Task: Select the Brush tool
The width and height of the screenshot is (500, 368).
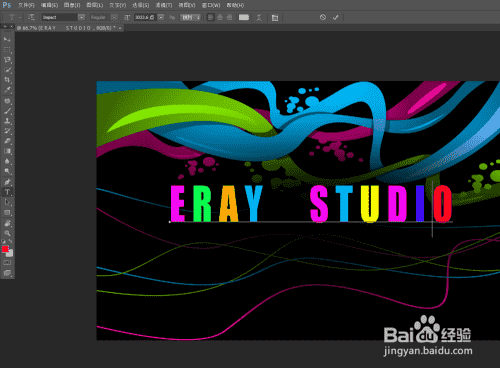Action: [7, 111]
